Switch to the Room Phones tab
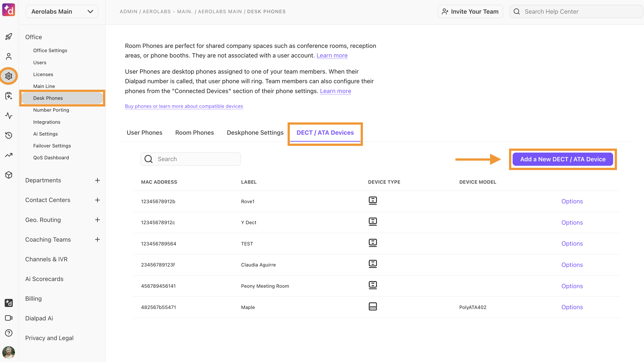The width and height of the screenshot is (644, 362). [x=194, y=132]
